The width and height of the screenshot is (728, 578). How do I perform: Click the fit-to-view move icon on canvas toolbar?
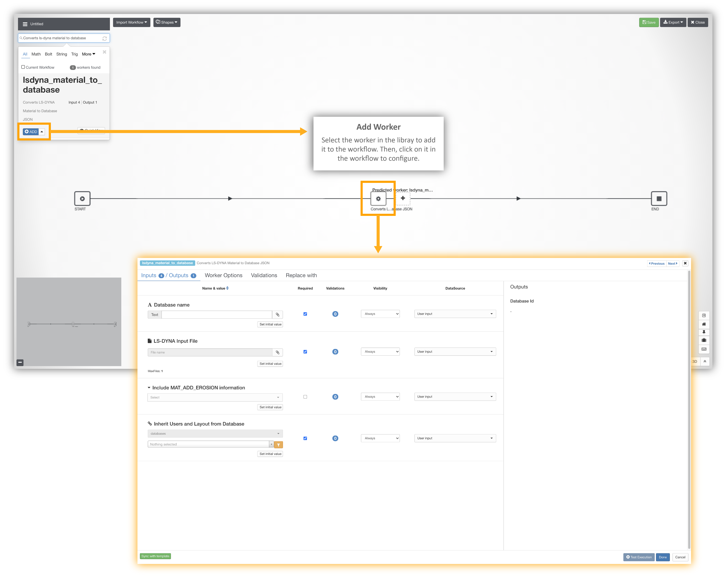pos(704,315)
